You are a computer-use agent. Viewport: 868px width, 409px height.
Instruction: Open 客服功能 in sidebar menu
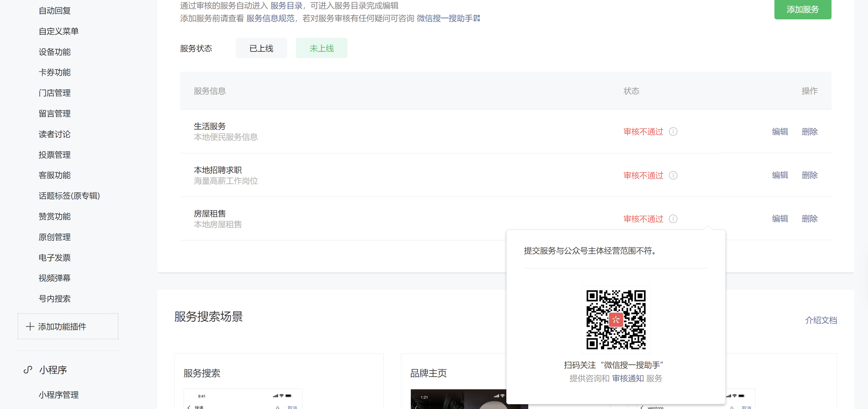[x=55, y=175]
